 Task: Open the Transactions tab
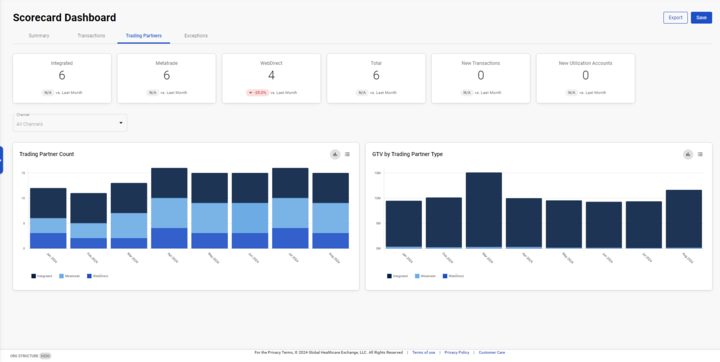(x=91, y=35)
